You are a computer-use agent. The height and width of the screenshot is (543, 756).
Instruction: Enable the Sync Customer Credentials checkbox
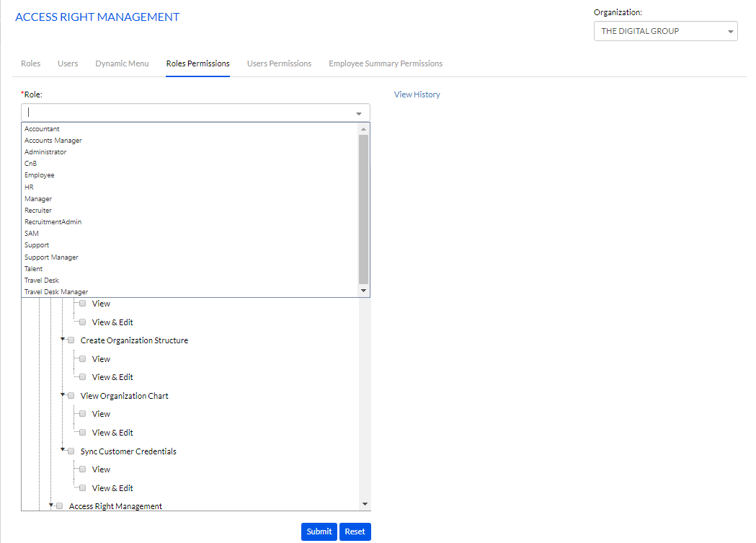click(71, 451)
